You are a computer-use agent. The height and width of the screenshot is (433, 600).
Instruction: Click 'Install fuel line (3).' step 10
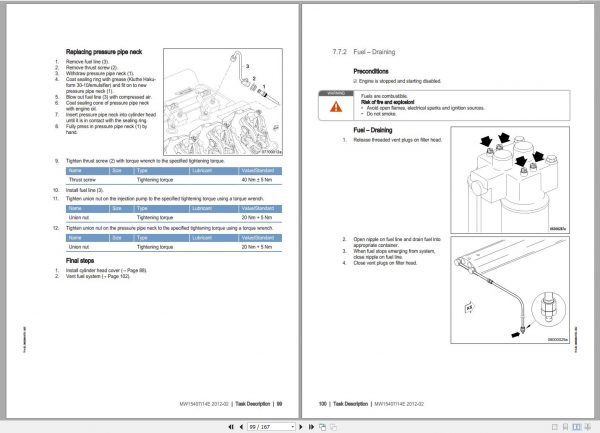[x=85, y=190]
